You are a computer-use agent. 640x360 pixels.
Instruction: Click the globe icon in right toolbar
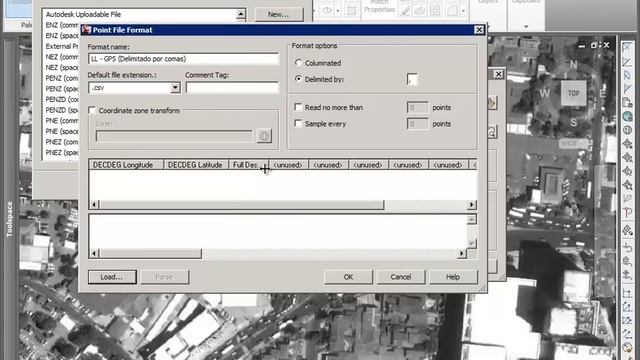[x=627, y=117]
